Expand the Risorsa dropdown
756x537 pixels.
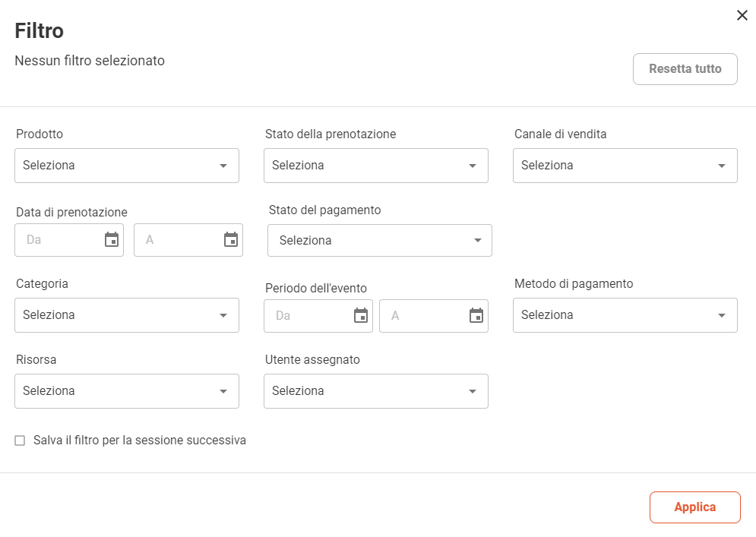[x=127, y=391]
